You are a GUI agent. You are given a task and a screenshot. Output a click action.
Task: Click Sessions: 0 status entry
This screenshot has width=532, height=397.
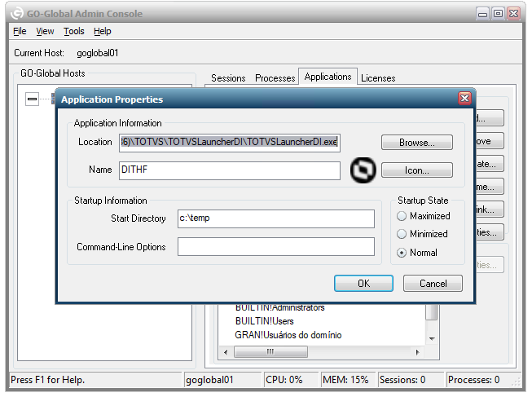402,380
